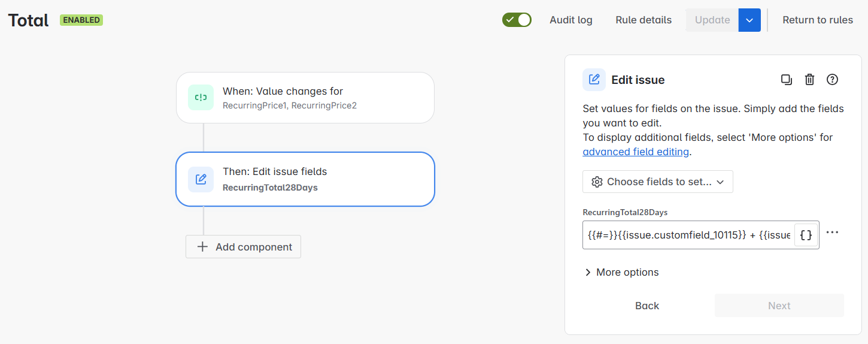Delete component using the trash icon

tap(809, 80)
